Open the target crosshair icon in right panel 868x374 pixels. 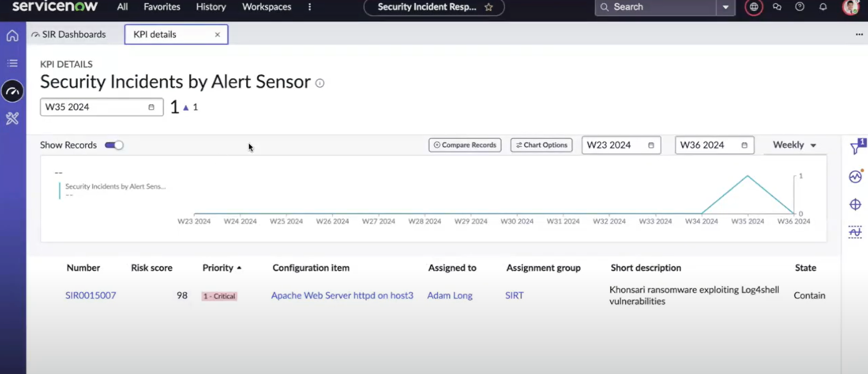855,205
